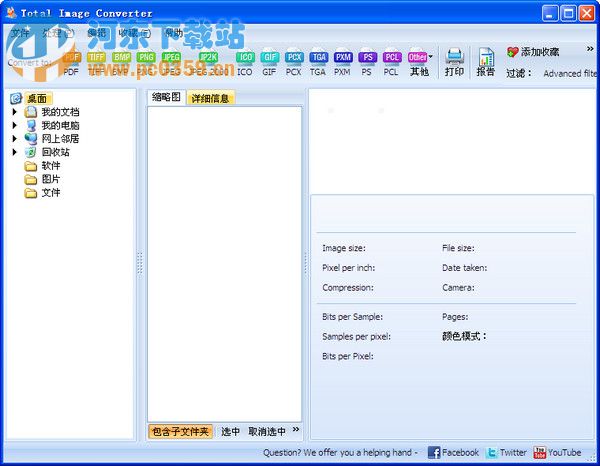Image resolution: width=600 pixels, height=466 pixels.
Task: Select 我的文档 folder
Action: (60, 112)
